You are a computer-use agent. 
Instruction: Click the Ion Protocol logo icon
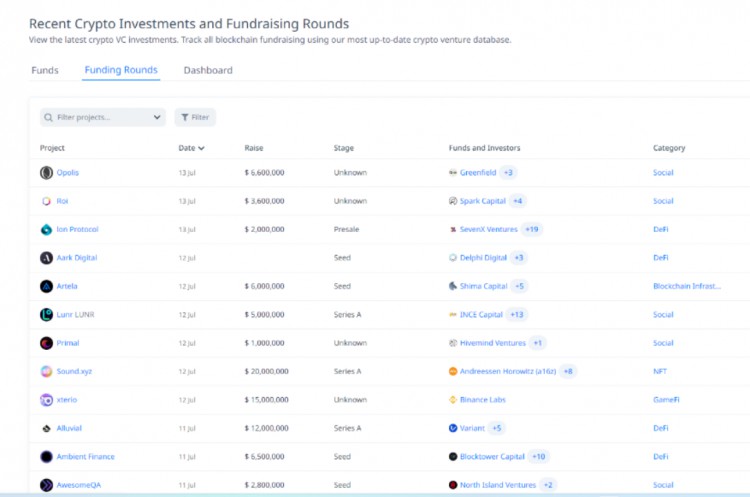pos(46,230)
